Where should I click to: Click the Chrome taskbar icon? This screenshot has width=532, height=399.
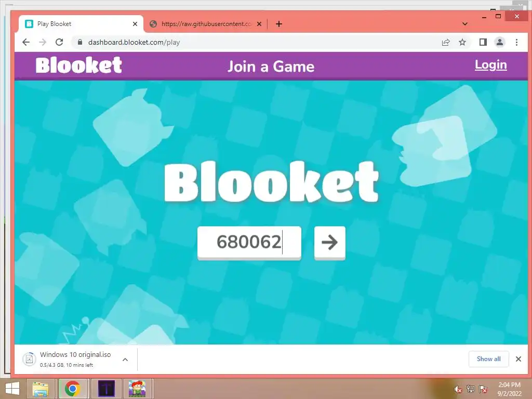[72, 389]
